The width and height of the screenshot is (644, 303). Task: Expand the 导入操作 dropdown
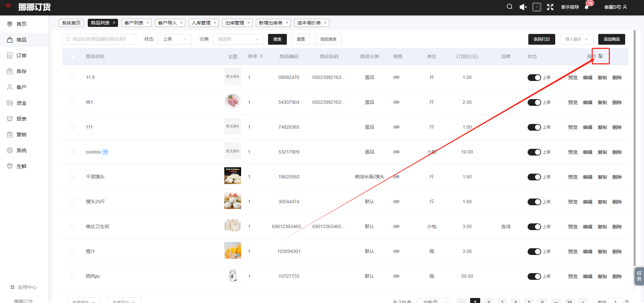point(576,39)
